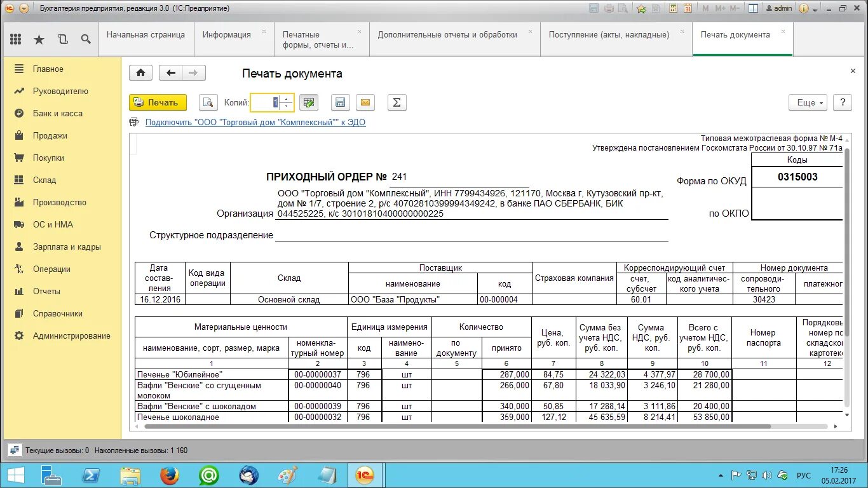This screenshot has height=488, width=868.
Task: Open File Explorer from the taskbar
Action: point(130,475)
